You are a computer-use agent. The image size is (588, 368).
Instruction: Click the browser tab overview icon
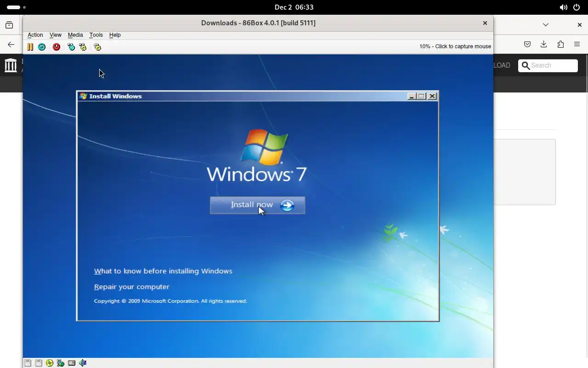[9, 25]
